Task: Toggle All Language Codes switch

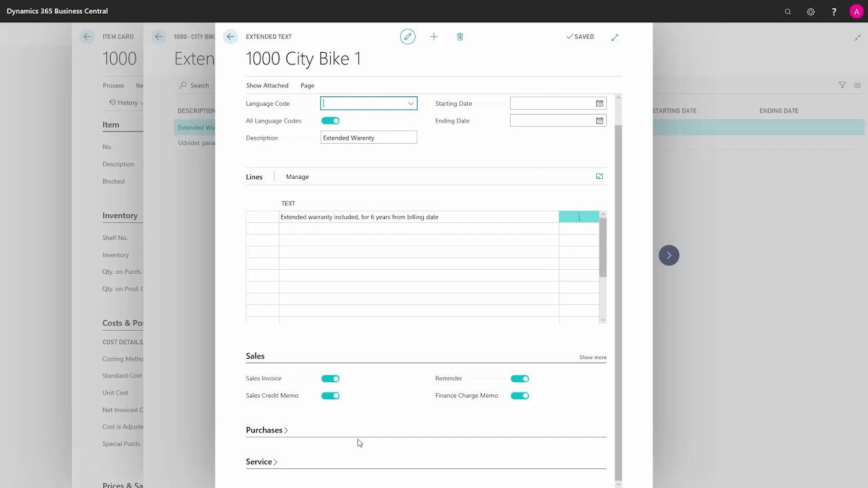Action: [330, 121]
